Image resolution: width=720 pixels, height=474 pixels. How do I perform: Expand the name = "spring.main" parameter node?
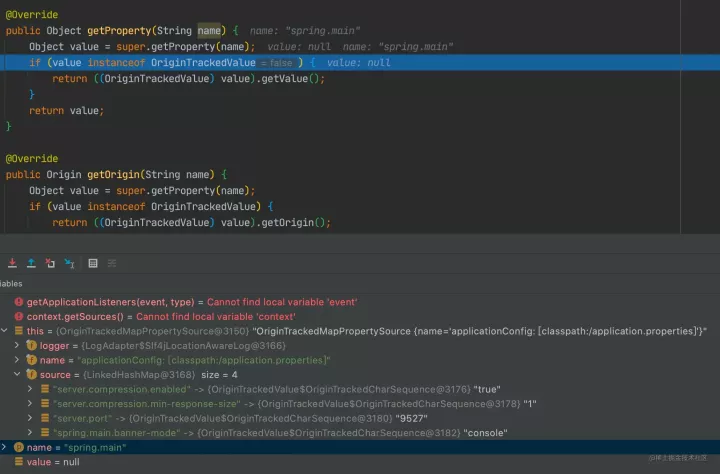[x=4, y=447]
